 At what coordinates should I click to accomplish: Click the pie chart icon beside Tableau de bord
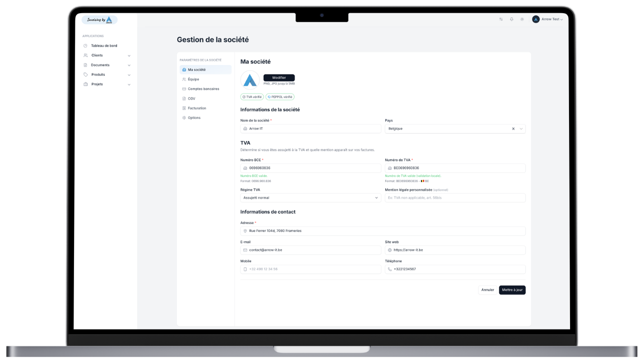(85, 46)
